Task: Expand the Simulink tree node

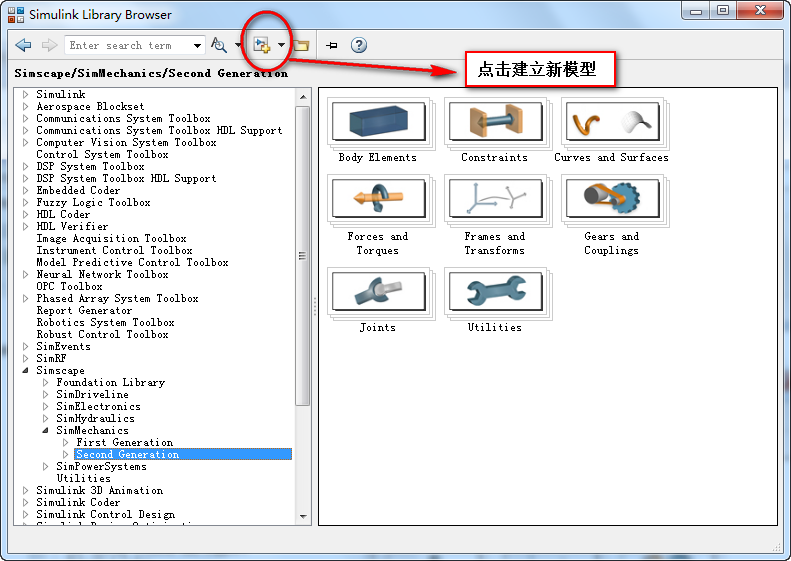Action: point(25,94)
